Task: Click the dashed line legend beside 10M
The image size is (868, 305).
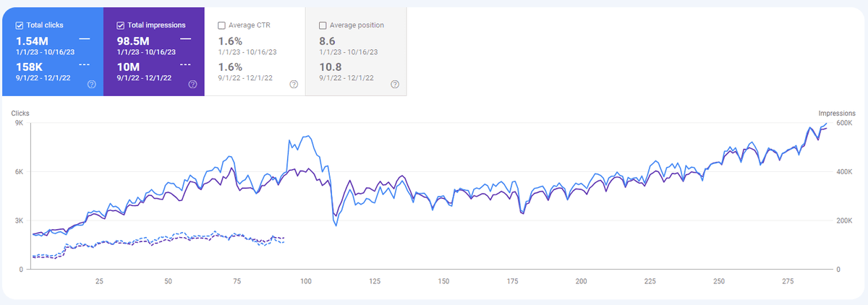Action: 186,65
